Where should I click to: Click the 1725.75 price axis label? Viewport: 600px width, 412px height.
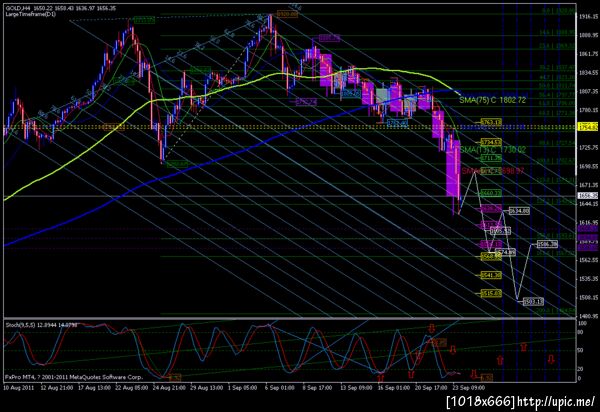point(589,148)
